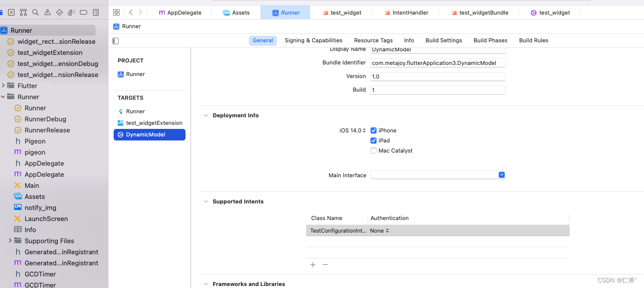Switch to the General tab

click(263, 40)
